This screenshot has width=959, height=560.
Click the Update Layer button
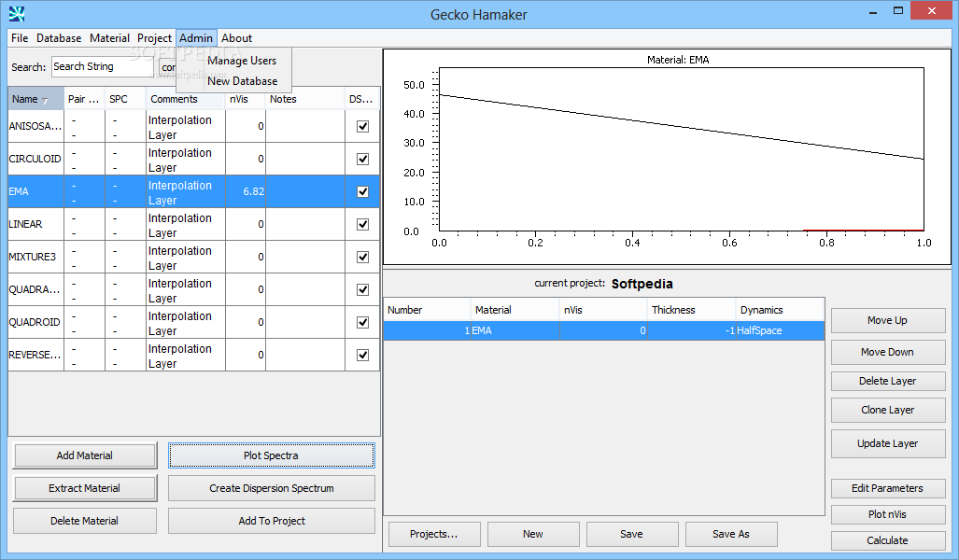pyautogui.click(x=887, y=443)
